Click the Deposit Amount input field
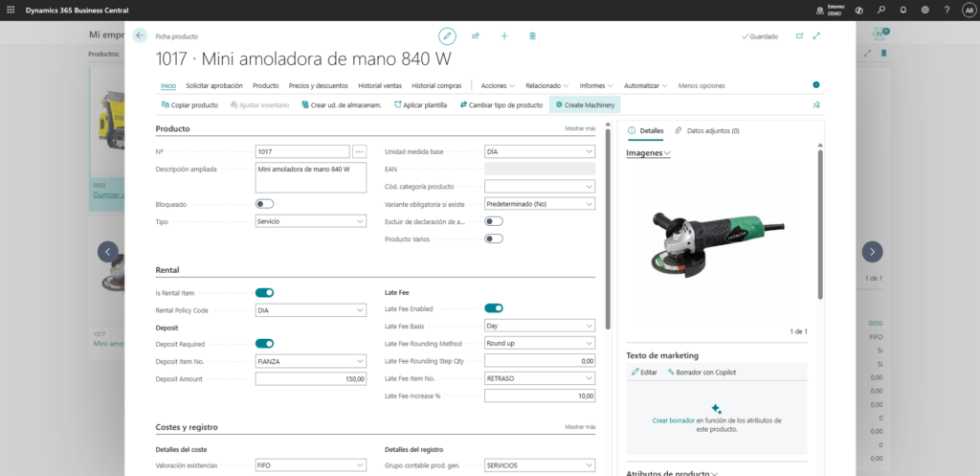This screenshot has height=476, width=980. click(x=310, y=379)
